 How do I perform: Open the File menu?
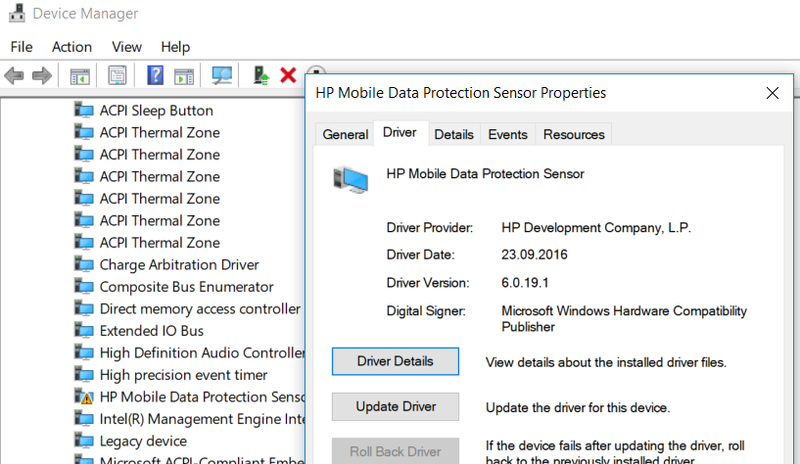click(21, 47)
